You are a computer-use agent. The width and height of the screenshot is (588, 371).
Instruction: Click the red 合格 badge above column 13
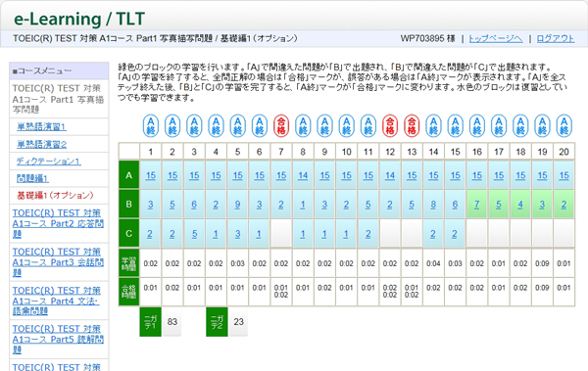tap(412, 126)
